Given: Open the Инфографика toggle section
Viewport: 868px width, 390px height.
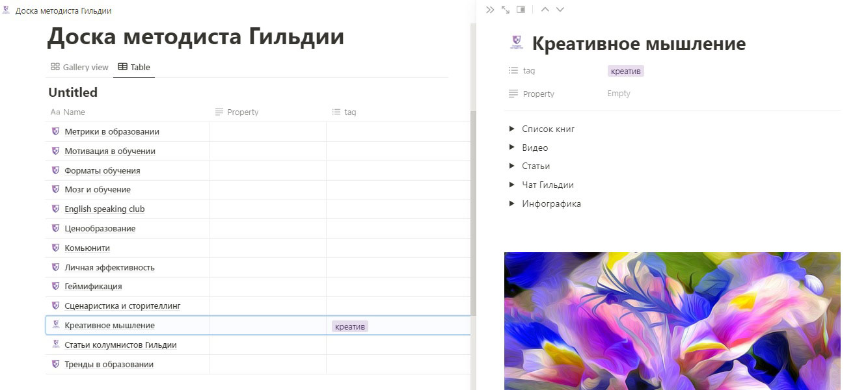Looking at the screenshot, I should [x=512, y=203].
